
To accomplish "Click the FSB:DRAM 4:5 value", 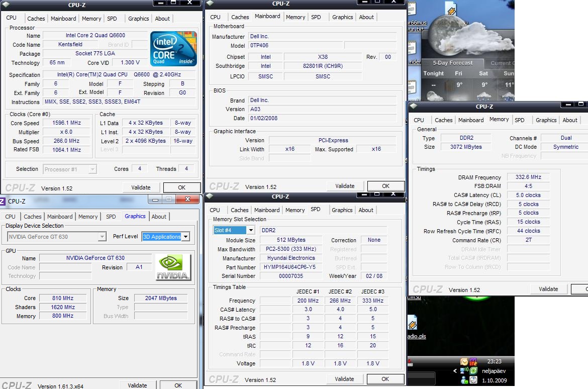I will (528, 186).
